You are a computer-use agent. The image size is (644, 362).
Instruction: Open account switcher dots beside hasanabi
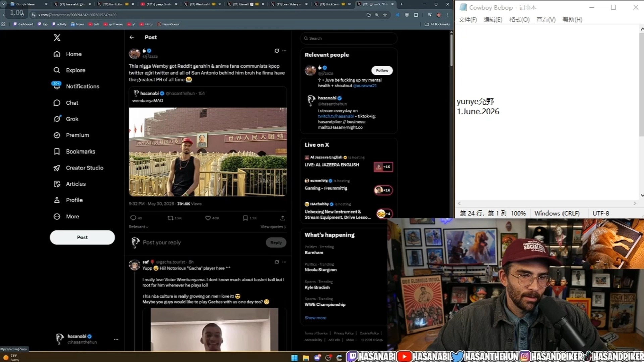(x=116, y=339)
